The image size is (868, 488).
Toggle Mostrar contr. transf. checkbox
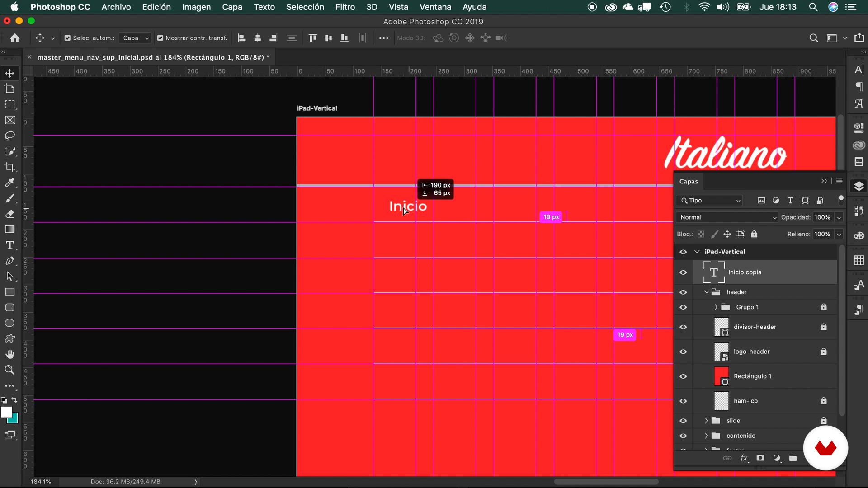[160, 38]
